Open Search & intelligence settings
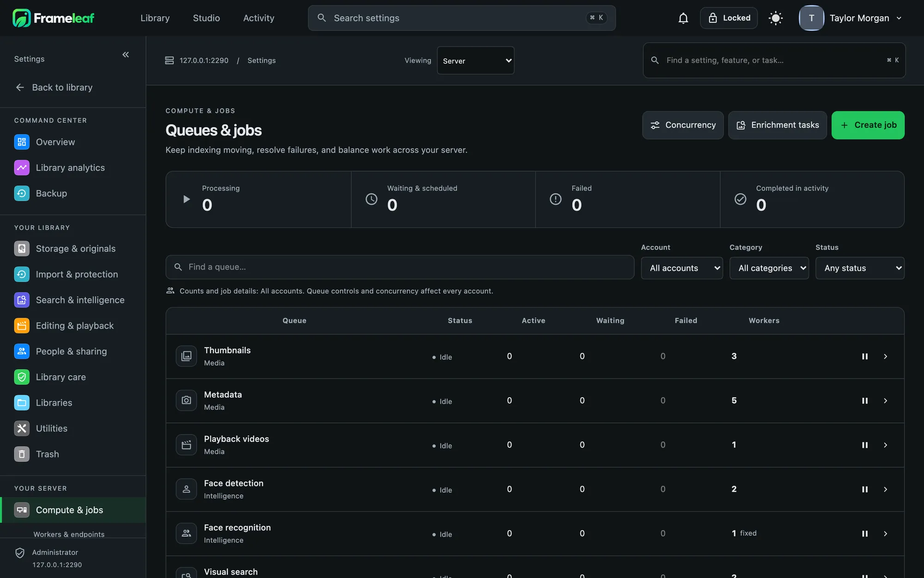This screenshot has width=924, height=578. pos(73,300)
